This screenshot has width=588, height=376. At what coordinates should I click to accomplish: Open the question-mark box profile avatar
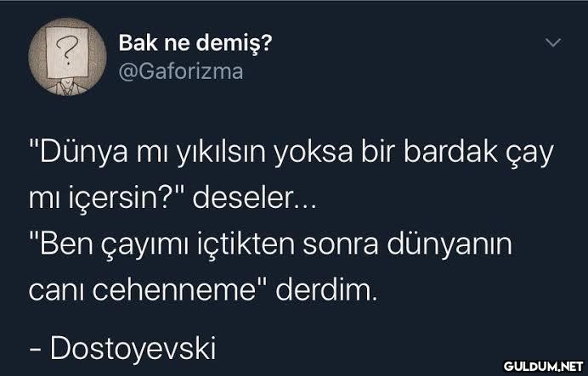point(67,57)
